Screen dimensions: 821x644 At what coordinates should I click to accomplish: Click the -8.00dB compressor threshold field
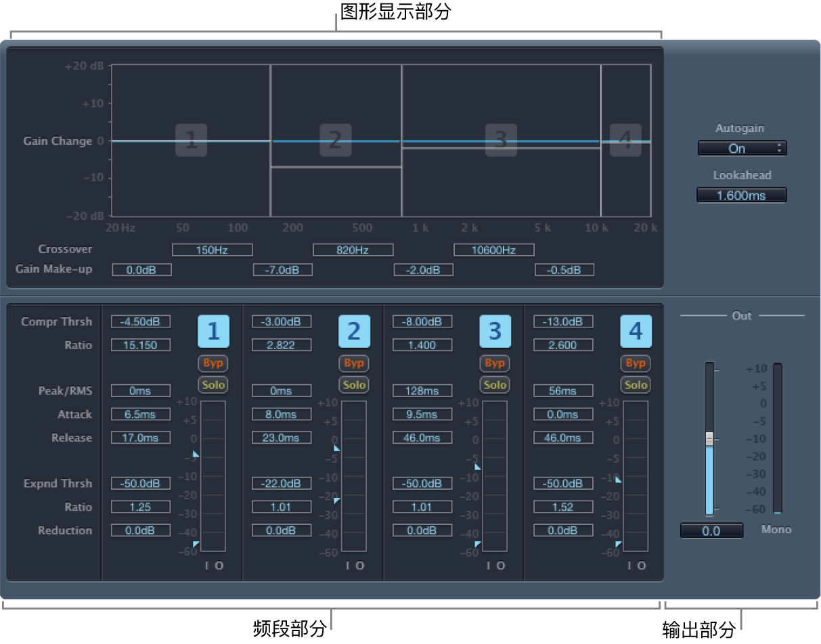pos(422,321)
